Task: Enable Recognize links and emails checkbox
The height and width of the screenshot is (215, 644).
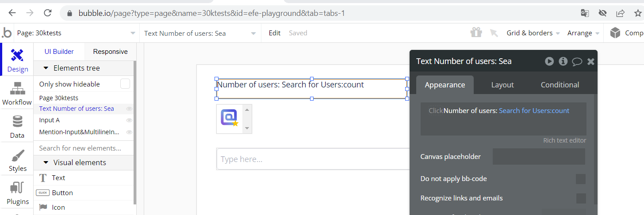Action: pos(581,198)
